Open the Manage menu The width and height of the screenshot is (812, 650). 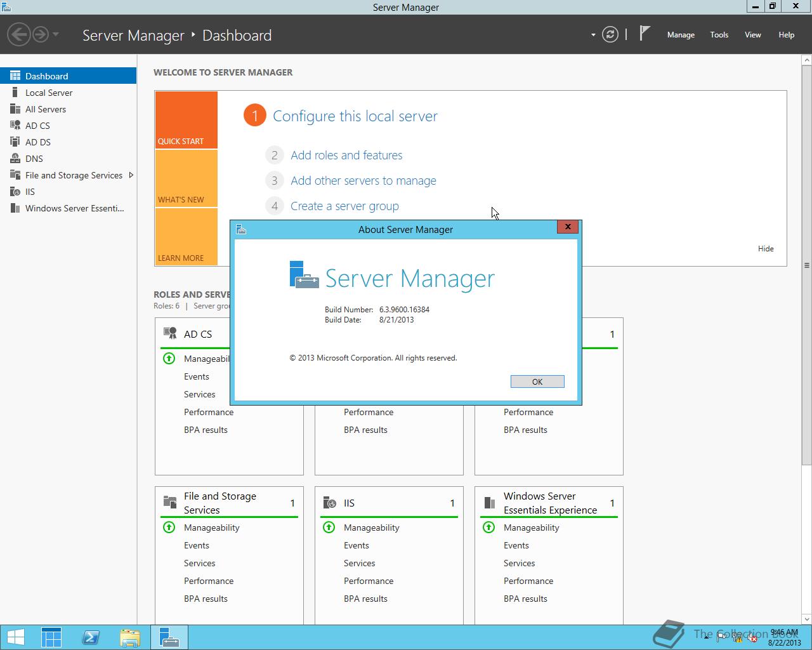pos(680,35)
